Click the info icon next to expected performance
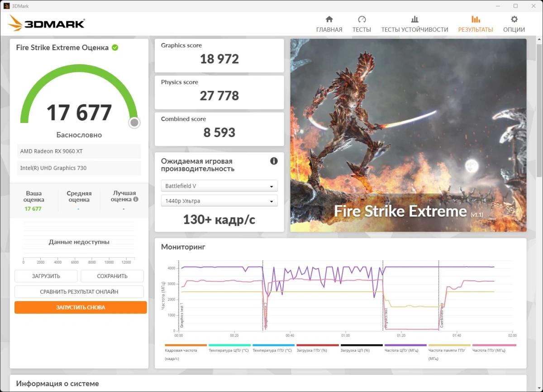This screenshot has height=392, width=543. click(x=274, y=161)
